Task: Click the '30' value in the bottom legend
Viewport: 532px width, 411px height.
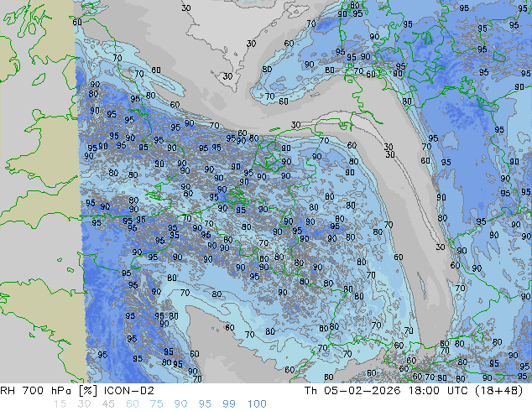Action: (84, 404)
